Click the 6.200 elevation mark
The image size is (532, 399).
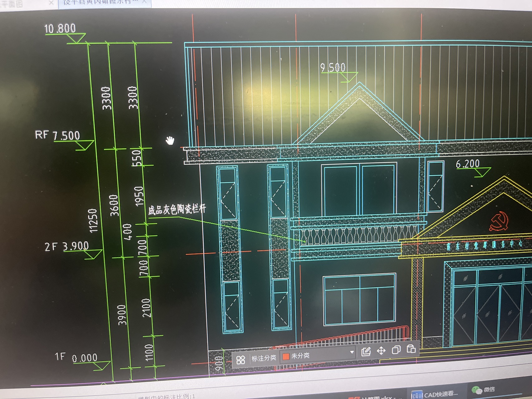pyautogui.click(x=467, y=164)
